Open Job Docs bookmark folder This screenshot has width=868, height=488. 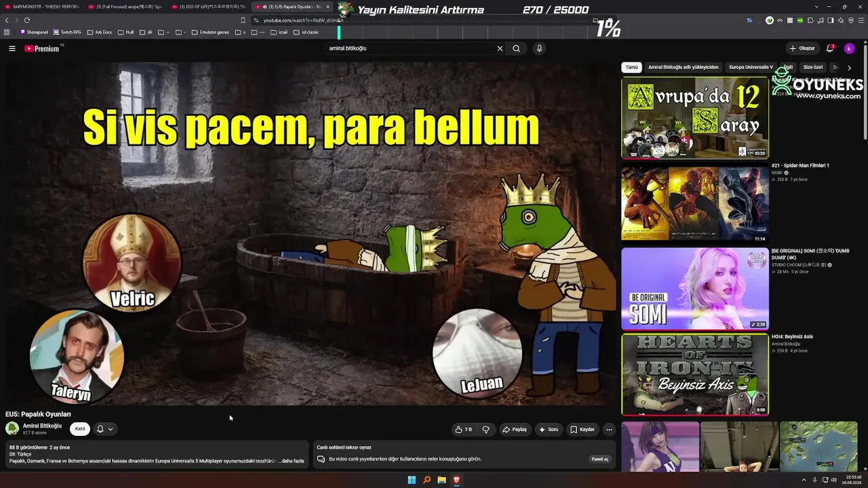pyautogui.click(x=99, y=32)
